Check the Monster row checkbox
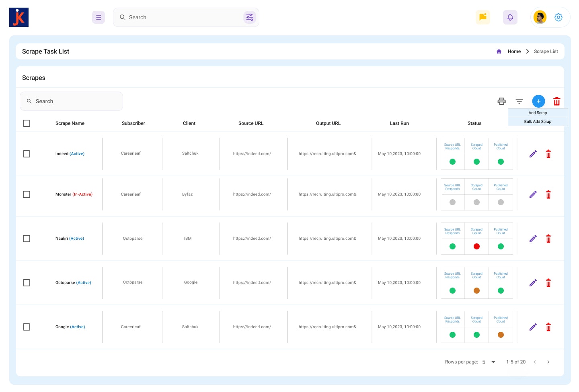This screenshot has width=579, height=392. coord(27,194)
